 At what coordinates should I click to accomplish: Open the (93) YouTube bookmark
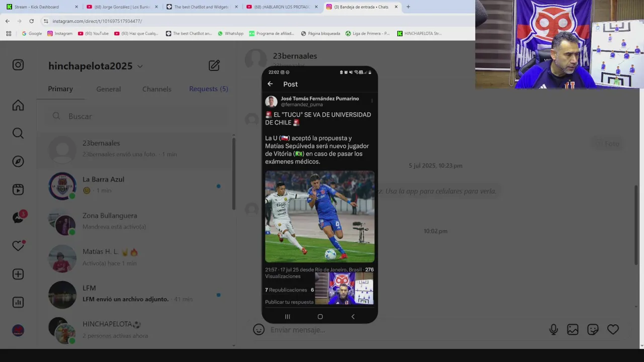tap(93, 34)
